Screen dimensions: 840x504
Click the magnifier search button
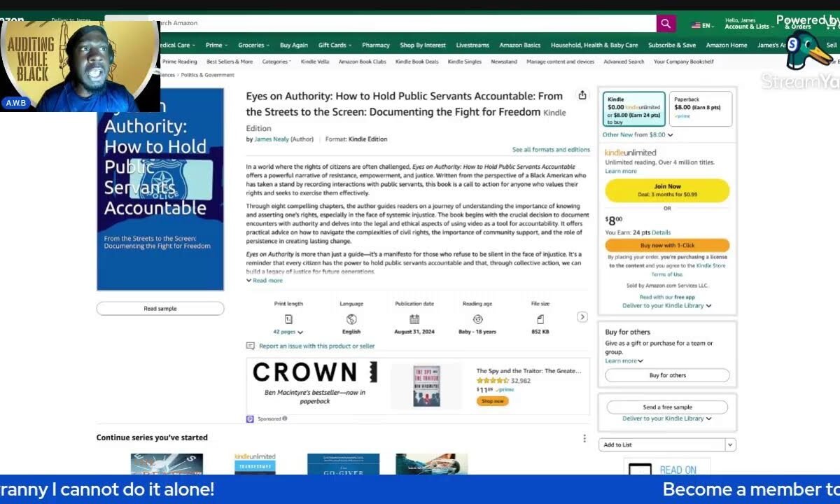[666, 24]
